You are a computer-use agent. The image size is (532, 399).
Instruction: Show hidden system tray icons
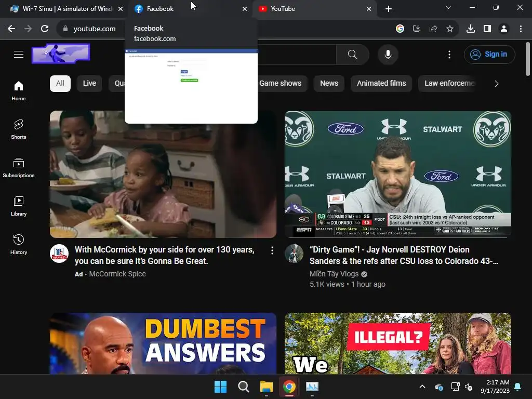point(422,387)
